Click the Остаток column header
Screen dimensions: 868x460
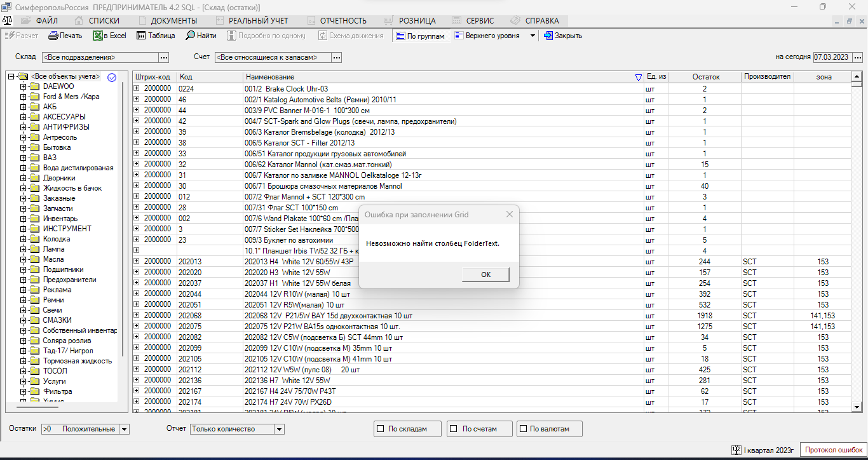[x=705, y=77]
